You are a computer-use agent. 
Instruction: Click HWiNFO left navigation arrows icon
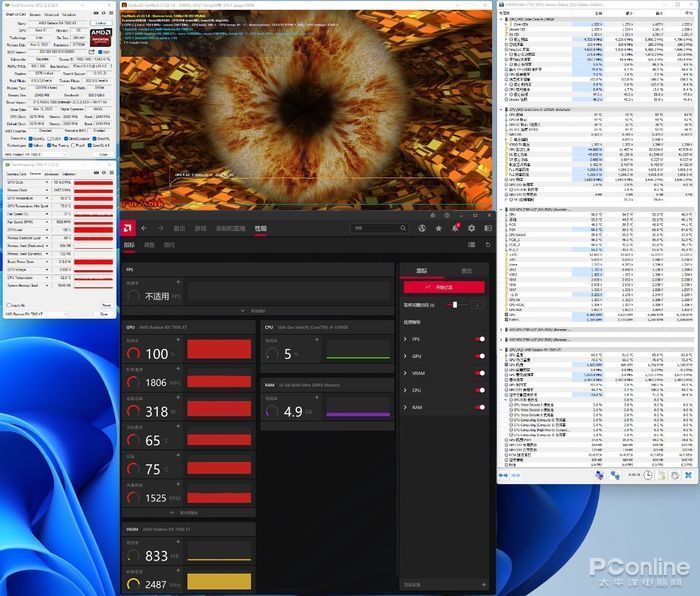503,475
